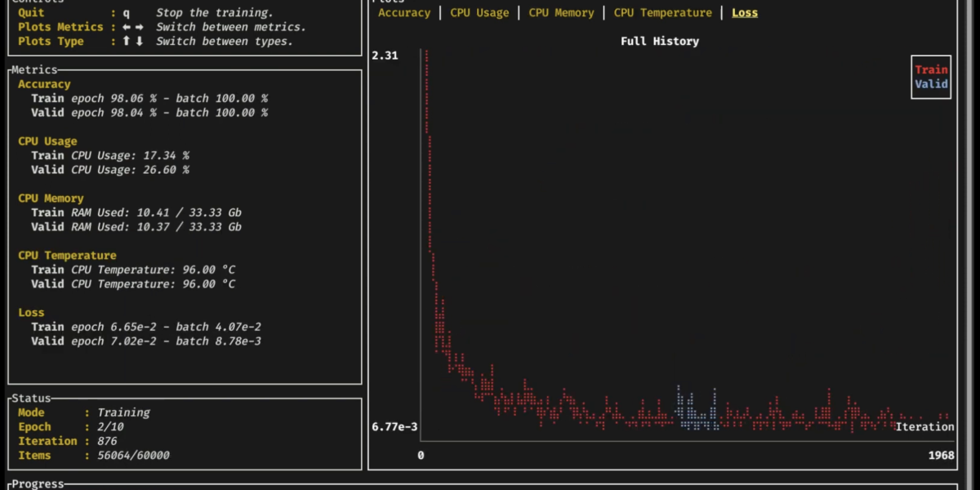Click the 1968 x-axis maximum label
Screen dimensions: 980x490
(942, 455)
